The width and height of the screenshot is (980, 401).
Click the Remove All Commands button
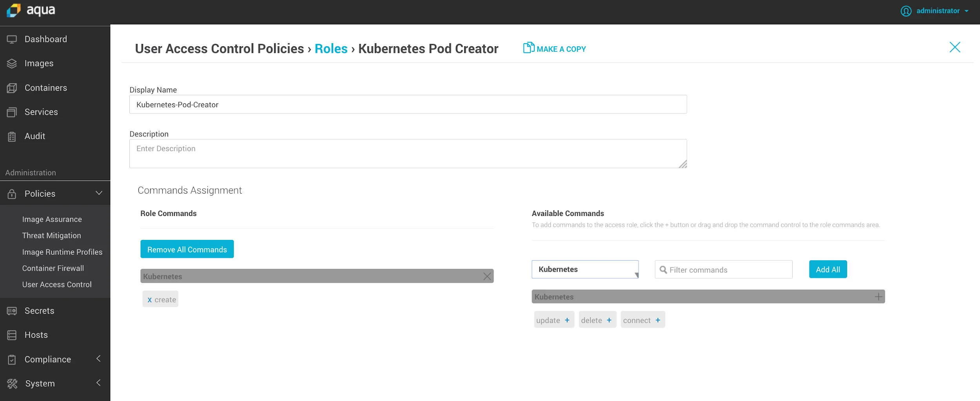pos(187,249)
